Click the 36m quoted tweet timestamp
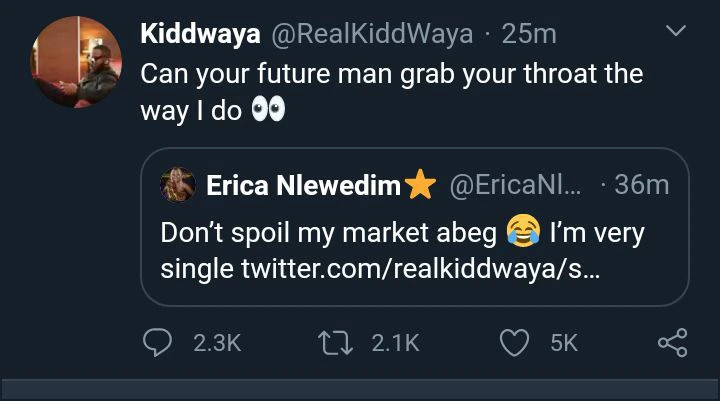The image size is (720, 401). tap(641, 185)
